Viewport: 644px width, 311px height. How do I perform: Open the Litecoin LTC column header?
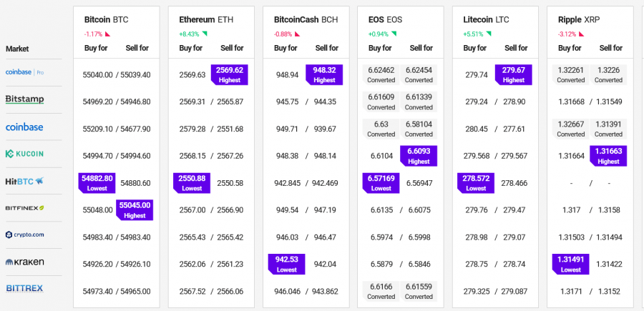(x=487, y=20)
